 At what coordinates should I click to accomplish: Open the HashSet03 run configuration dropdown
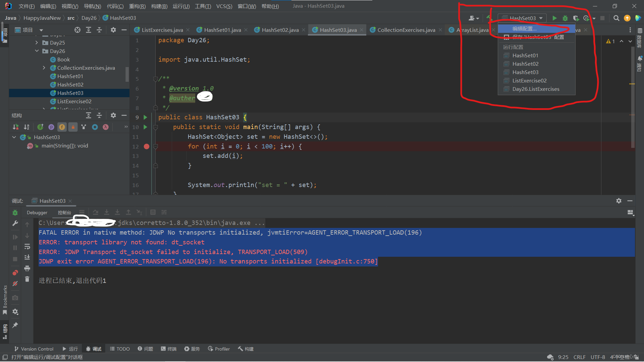click(522, 18)
